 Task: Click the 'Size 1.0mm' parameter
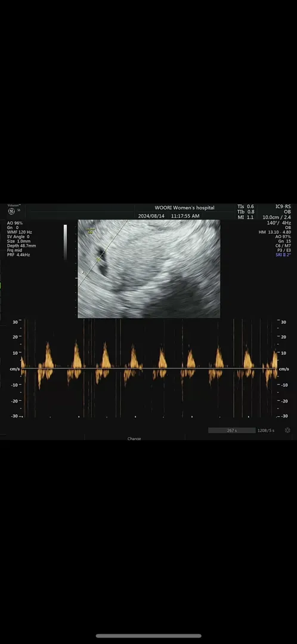pos(18,241)
